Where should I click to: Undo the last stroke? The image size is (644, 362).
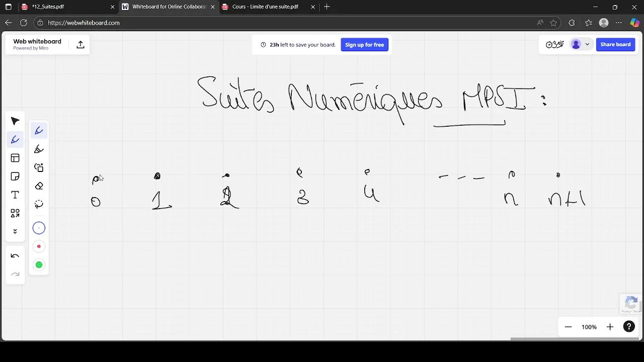(15, 256)
